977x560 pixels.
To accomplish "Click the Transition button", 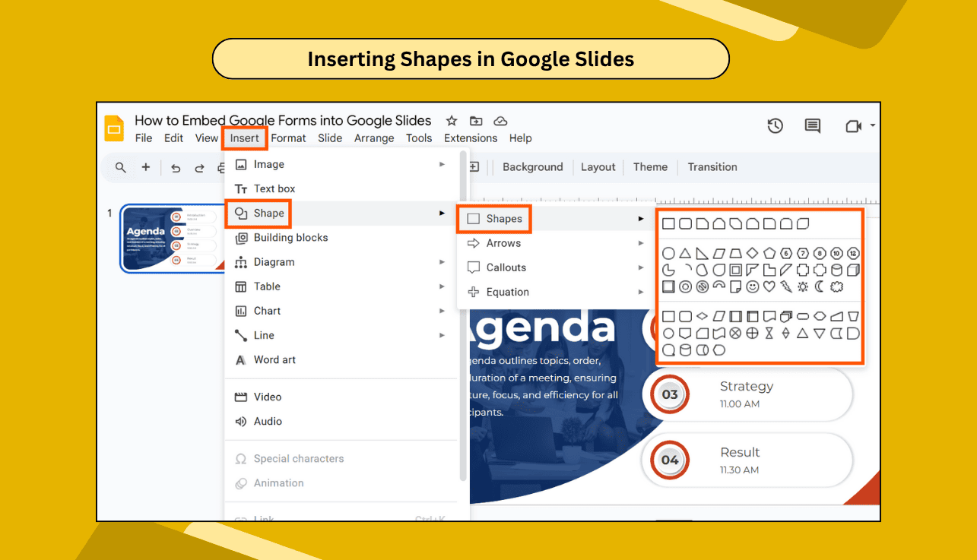I will [x=712, y=166].
